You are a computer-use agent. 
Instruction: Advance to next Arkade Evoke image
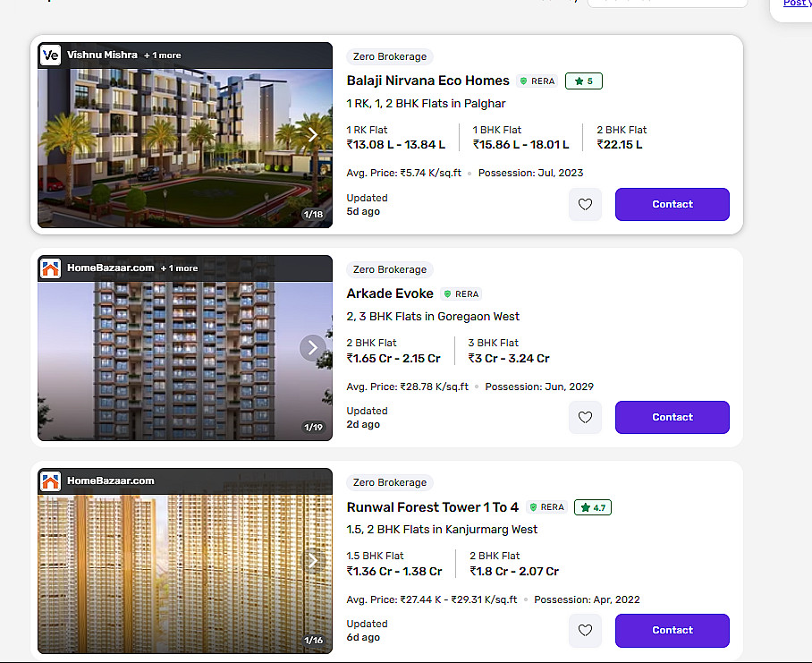point(313,348)
